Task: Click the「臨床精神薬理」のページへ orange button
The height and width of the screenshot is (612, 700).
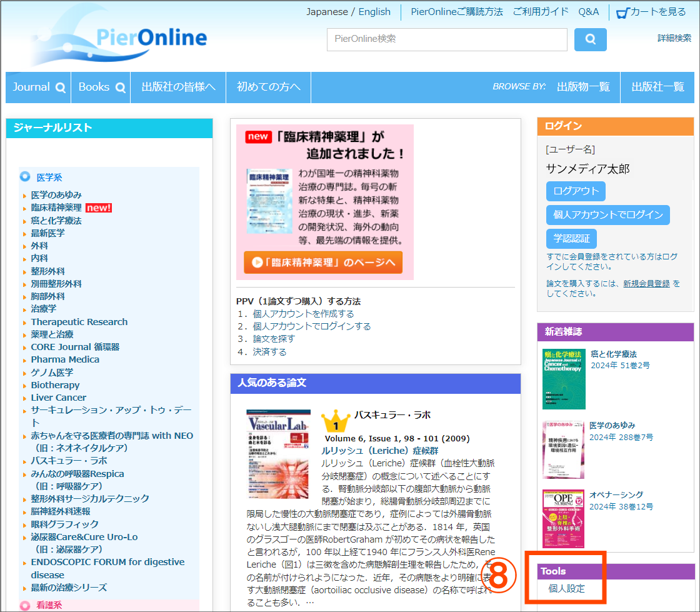Action: click(x=322, y=263)
